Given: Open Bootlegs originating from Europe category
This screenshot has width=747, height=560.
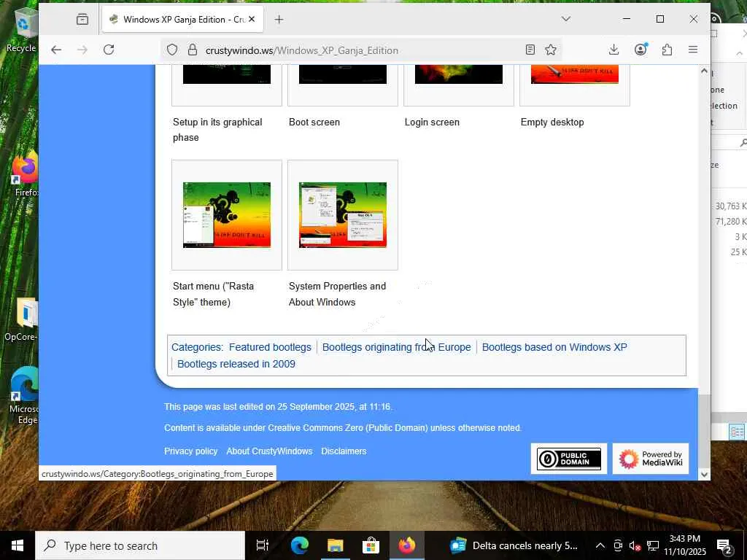Looking at the screenshot, I should (x=396, y=347).
